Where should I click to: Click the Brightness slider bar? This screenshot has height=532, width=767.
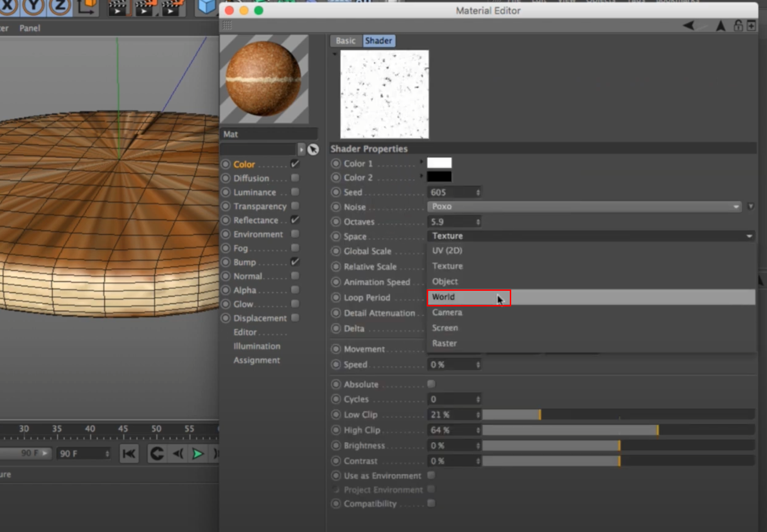point(618,445)
